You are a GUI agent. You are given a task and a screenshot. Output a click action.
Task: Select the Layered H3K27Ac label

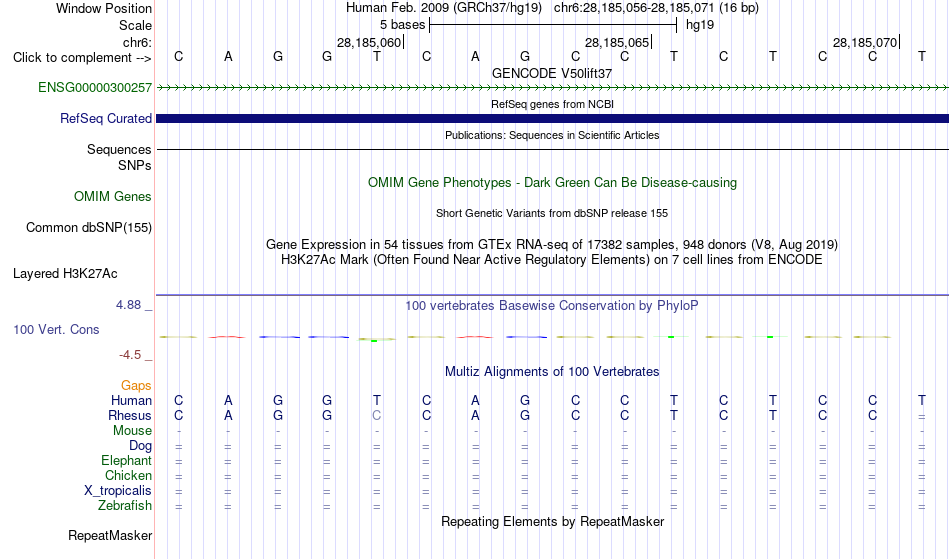coord(65,273)
